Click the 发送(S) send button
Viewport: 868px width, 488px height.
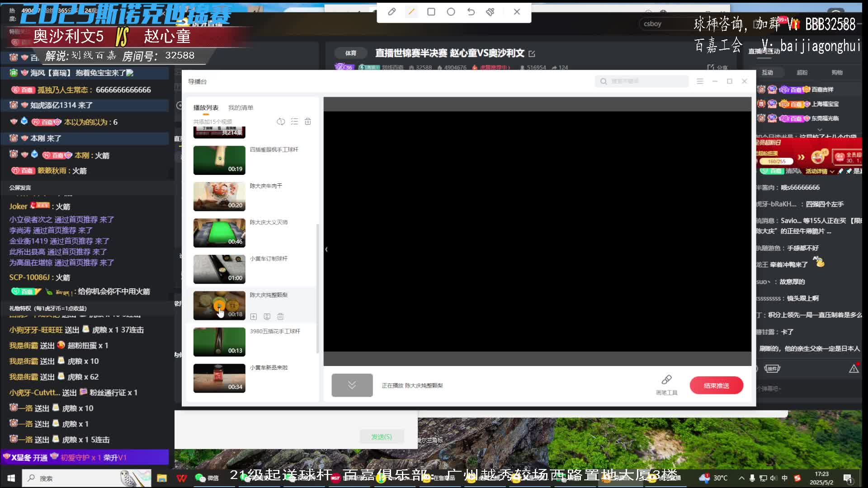pos(381,437)
